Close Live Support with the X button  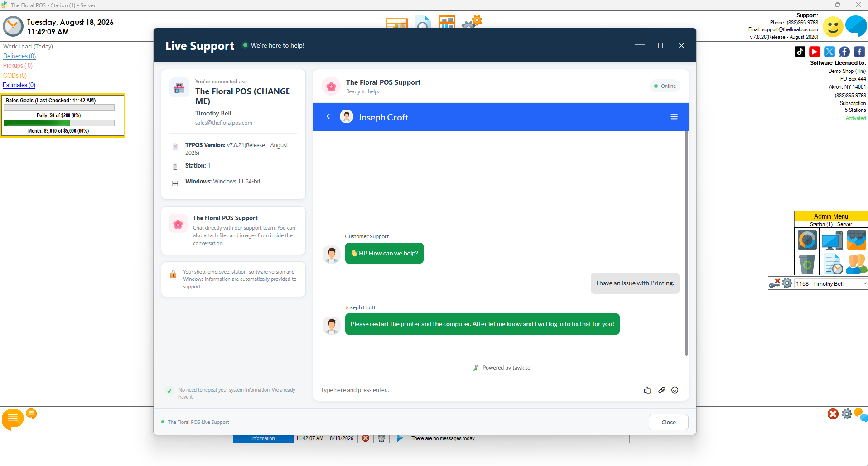[681, 45]
